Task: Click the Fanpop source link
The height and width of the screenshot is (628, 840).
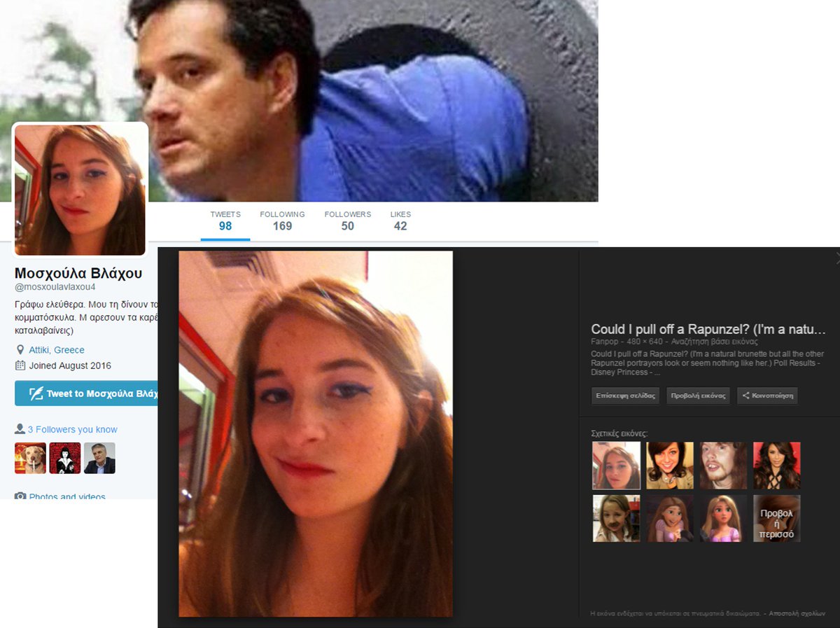Action: [603, 342]
